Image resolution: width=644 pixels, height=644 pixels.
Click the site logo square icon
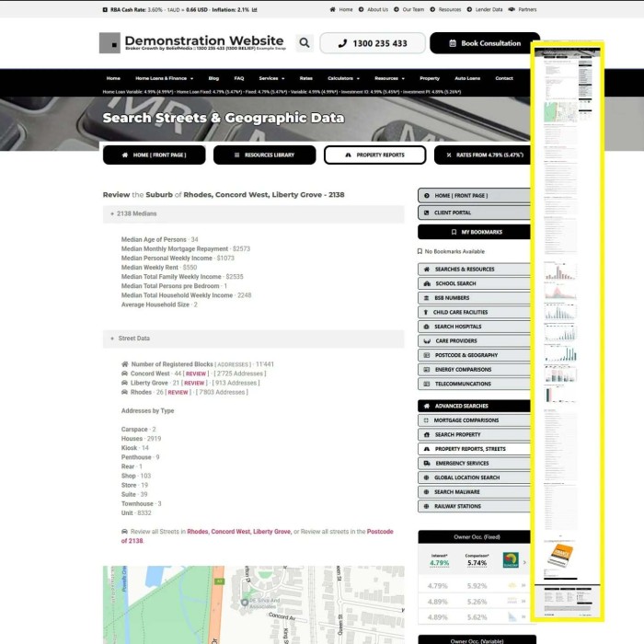[109, 43]
